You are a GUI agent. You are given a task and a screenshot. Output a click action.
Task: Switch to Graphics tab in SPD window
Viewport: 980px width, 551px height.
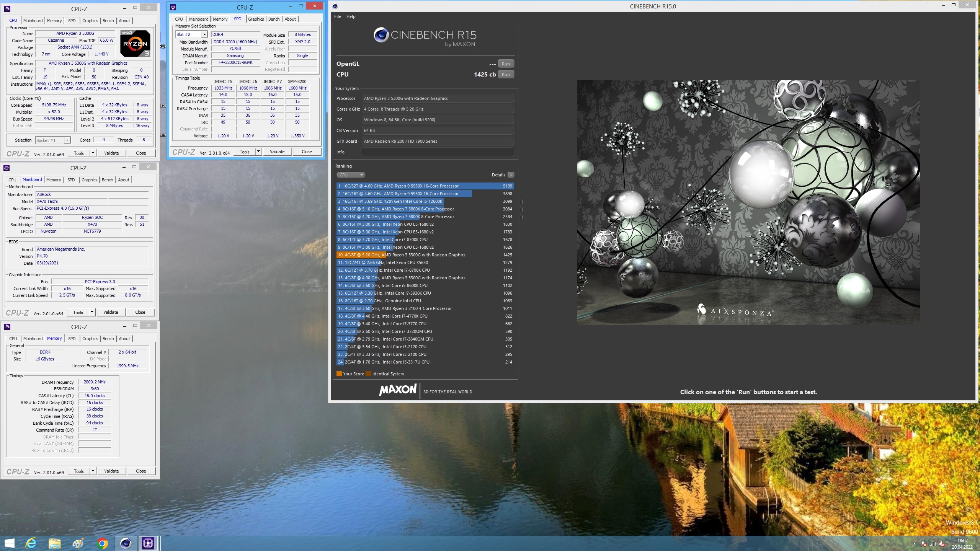tap(256, 19)
